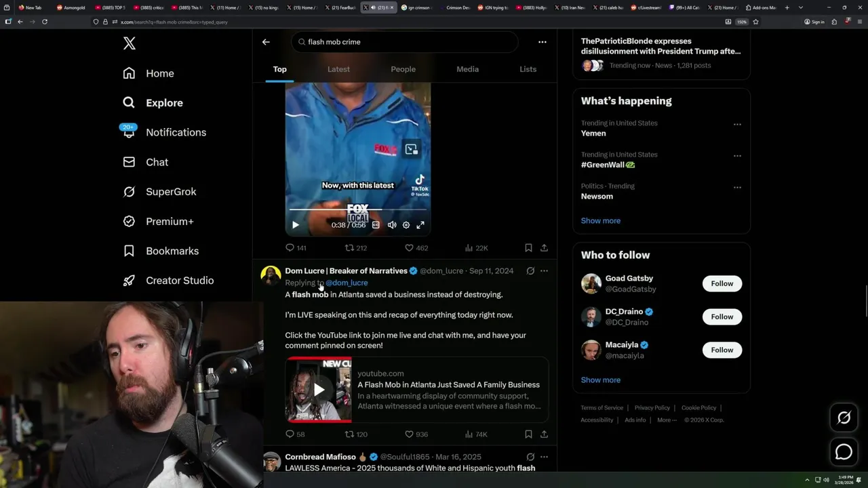The height and width of the screenshot is (488, 868).
Task: Open search options three-dot menu
Action: tap(542, 42)
